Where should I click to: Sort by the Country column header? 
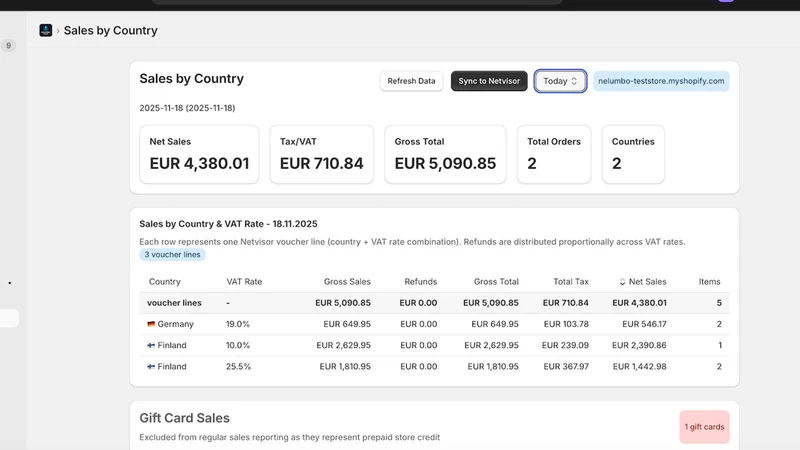pyautogui.click(x=164, y=282)
